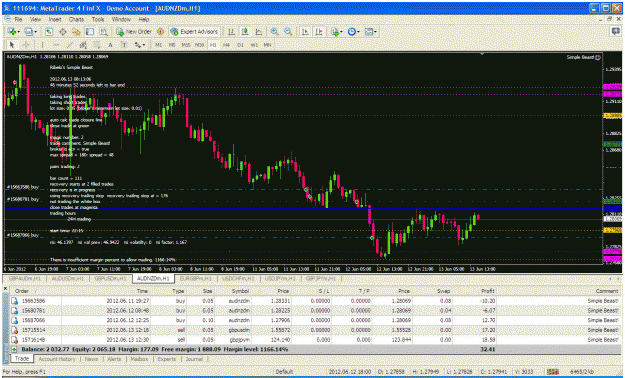Screen dimensions: 625x378
Task: Open the Charts menu
Action: pos(76,19)
